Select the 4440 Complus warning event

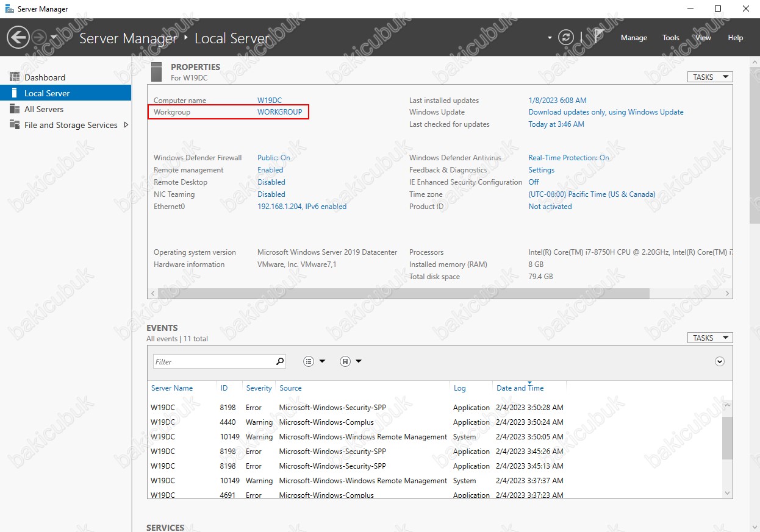[435, 422]
